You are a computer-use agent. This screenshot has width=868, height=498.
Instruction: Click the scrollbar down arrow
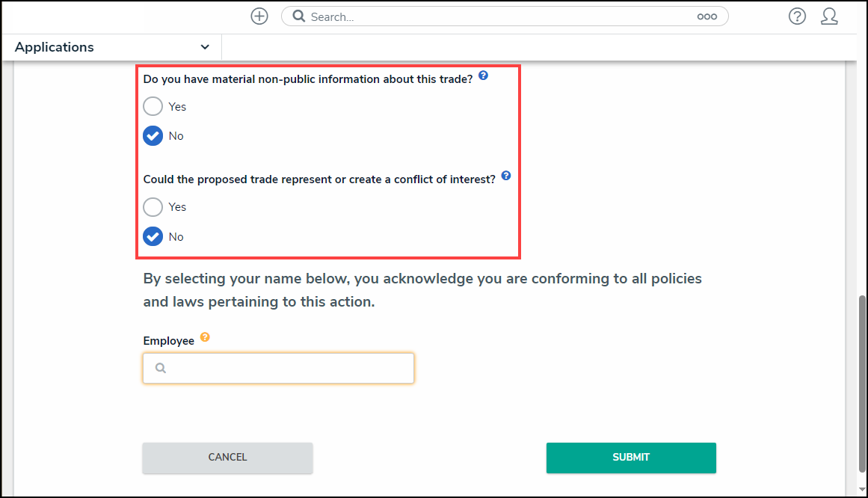pos(861,490)
